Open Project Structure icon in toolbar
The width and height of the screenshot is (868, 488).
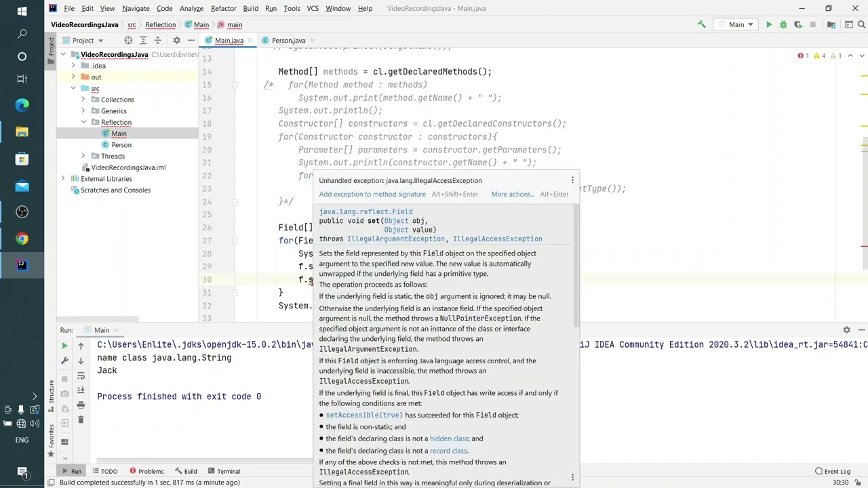pyautogui.click(x=831, y=24)
